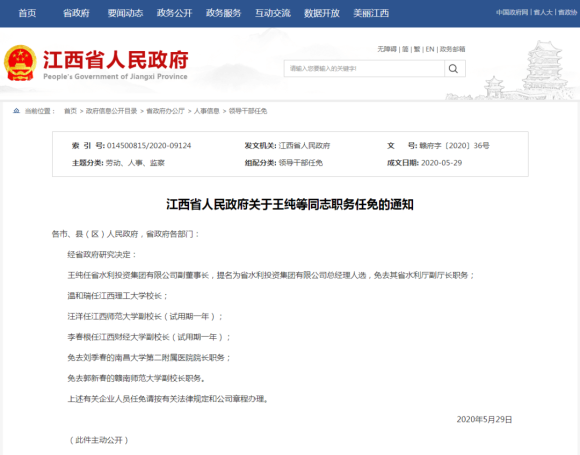Click the line 上述有关企业人员任免请按有关法律规定

tap(168, 399)
